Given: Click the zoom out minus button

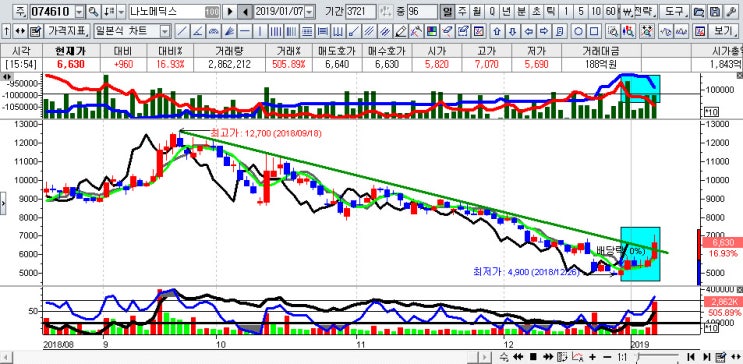Looking at the screenshot, I should click(x=607, y=357).
